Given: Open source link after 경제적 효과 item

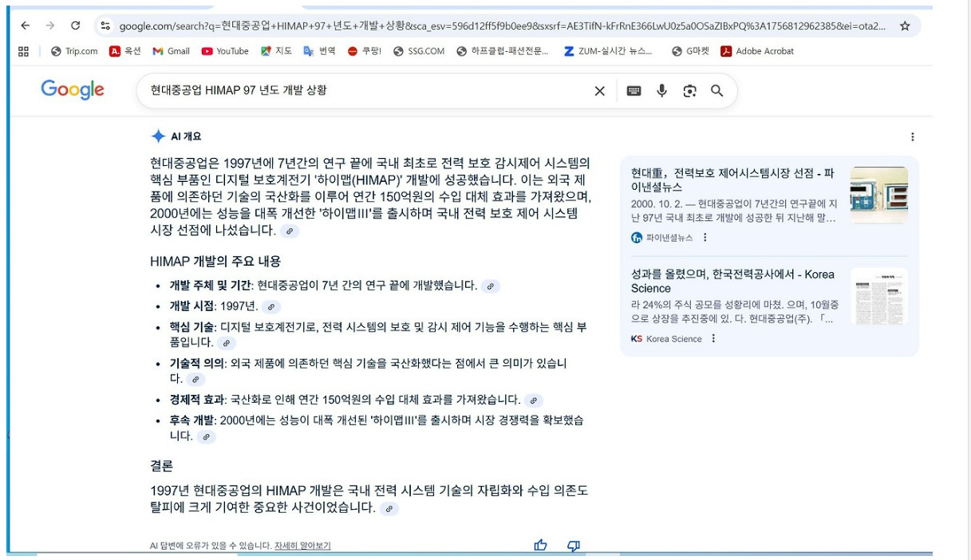Looking at the screenshot, I should pyautogui.click(x=534, y=400).
